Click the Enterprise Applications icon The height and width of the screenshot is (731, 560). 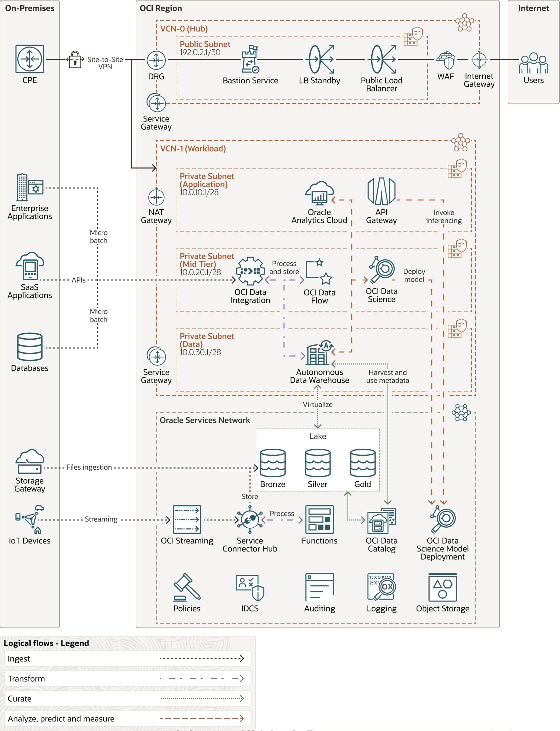pos(30,187)
